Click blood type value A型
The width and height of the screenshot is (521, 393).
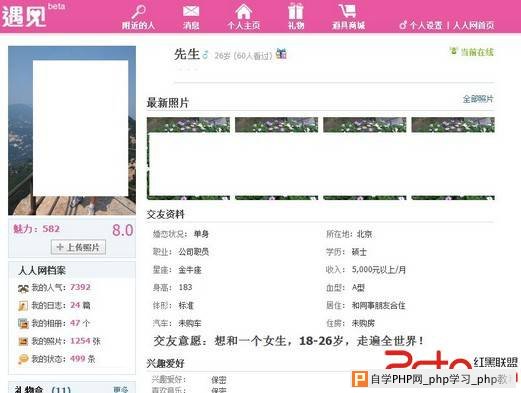coord(358,288)
